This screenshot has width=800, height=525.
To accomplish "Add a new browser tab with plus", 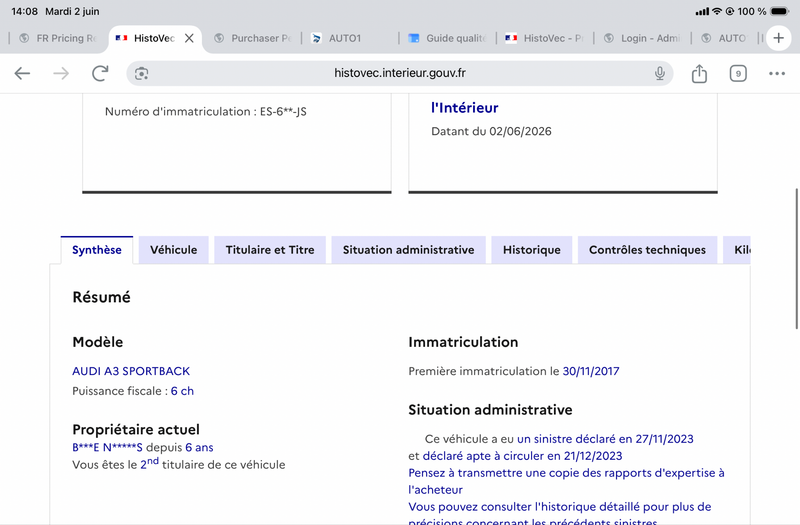I will coord(778,38).
